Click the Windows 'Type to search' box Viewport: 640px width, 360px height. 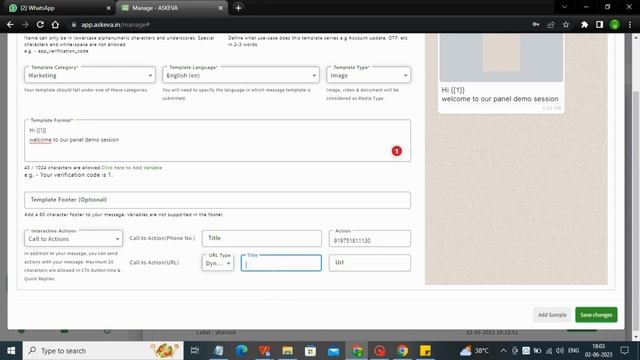[x=103, y=351]
